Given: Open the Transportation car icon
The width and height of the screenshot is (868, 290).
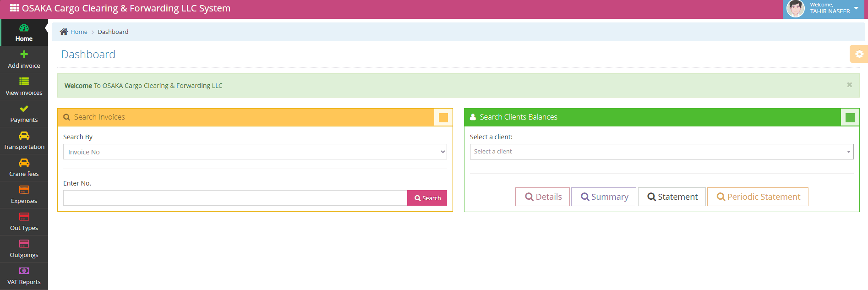Looking at the screenshot, I should 24,136.
